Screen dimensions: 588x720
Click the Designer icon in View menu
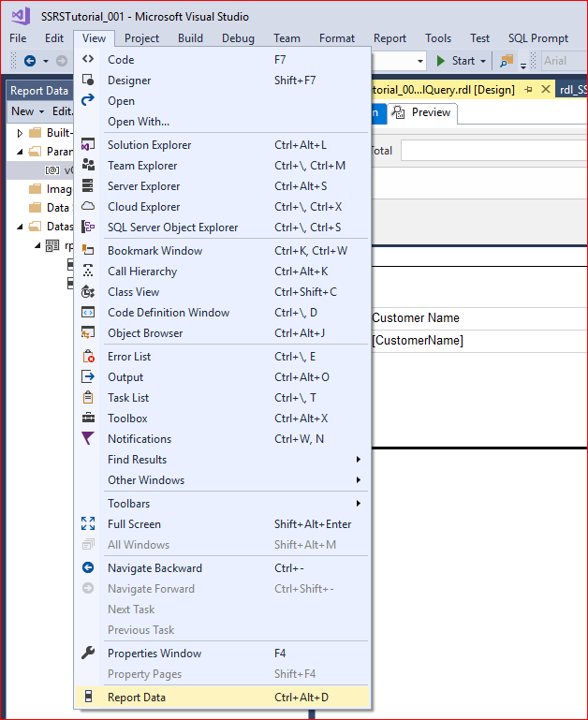click(x=88, y=80)
